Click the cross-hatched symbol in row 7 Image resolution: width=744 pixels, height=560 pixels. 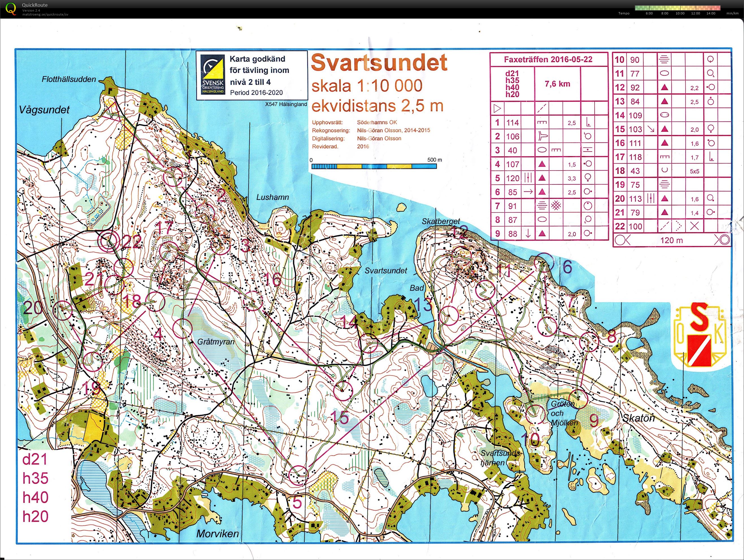click(x=556, y=206)
